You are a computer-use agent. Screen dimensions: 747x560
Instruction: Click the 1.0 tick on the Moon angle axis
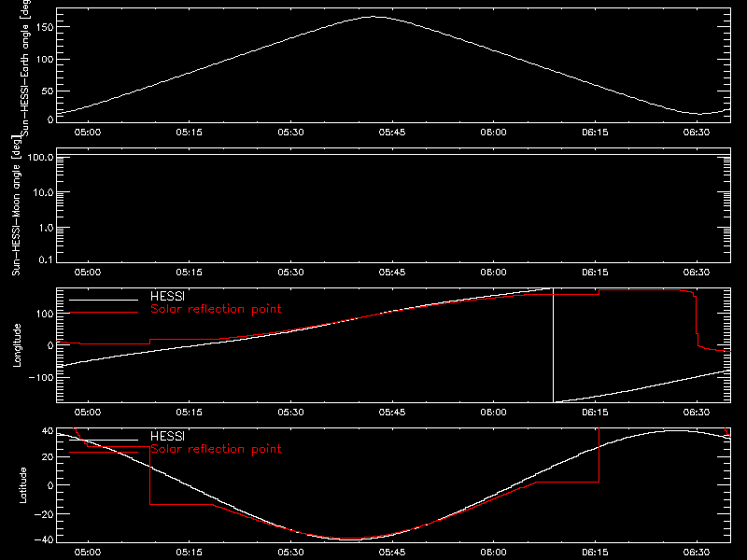coord(46,228)
